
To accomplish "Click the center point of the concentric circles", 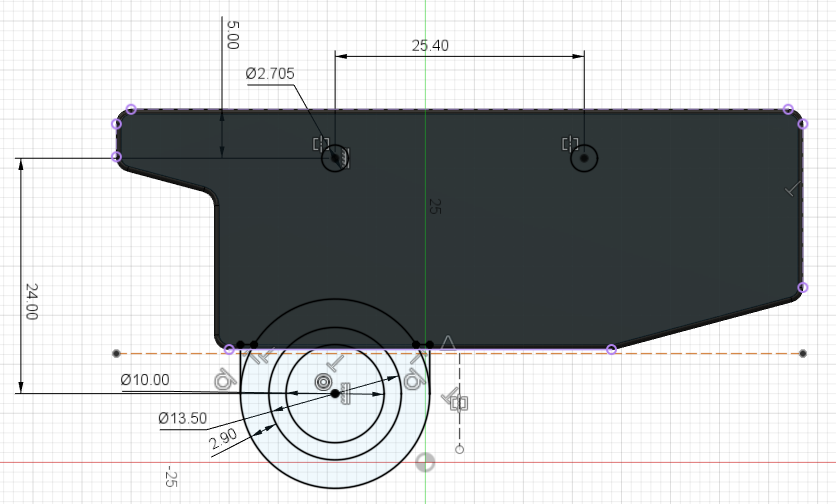I will (335, 394).
